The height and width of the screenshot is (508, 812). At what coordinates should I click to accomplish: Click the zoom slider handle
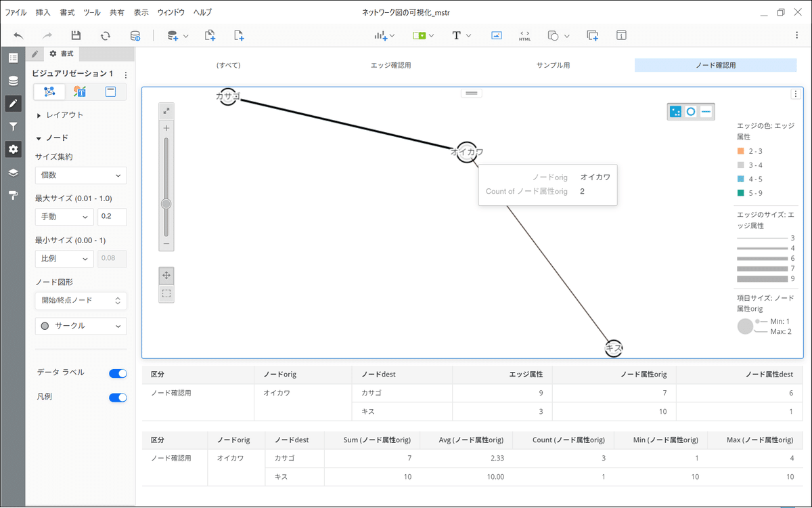[x=166, y=203]
